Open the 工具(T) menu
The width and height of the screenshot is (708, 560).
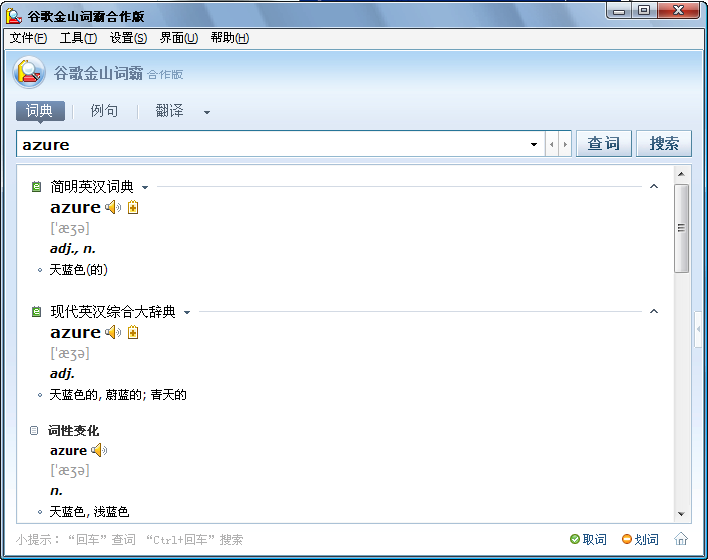tap(78, 38)
